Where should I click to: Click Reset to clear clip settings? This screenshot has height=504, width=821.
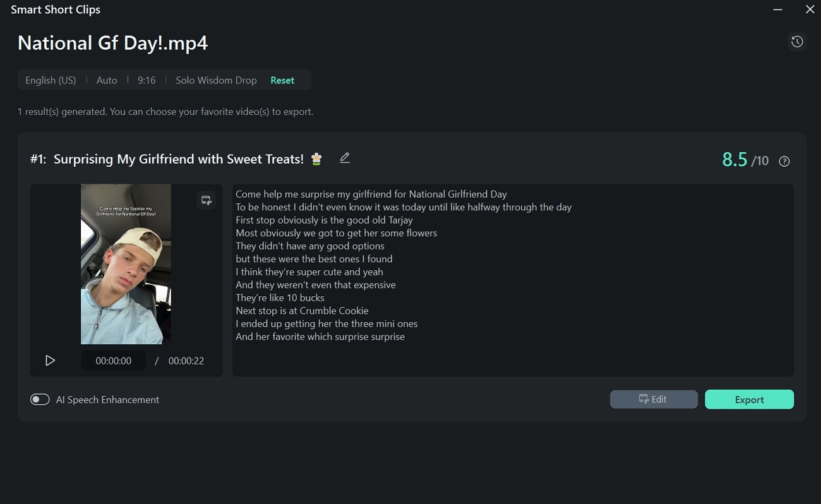(x=282, y=80)
